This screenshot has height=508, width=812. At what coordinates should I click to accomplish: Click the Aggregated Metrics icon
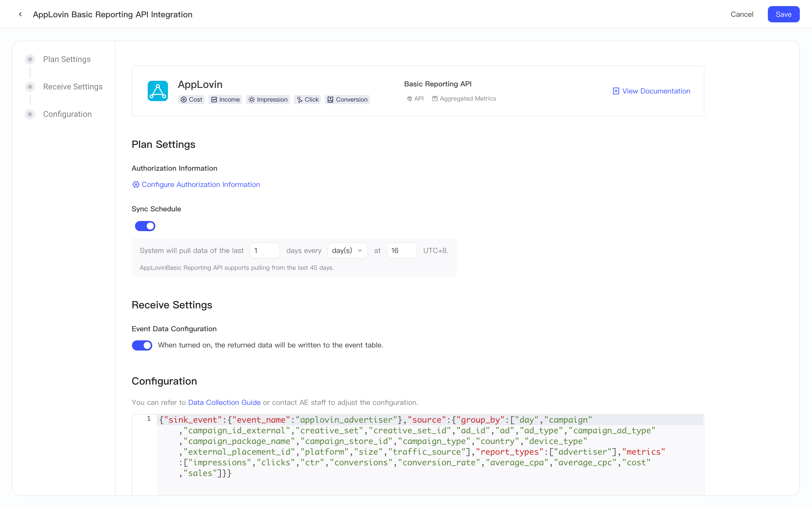click(x=434, y=99)
